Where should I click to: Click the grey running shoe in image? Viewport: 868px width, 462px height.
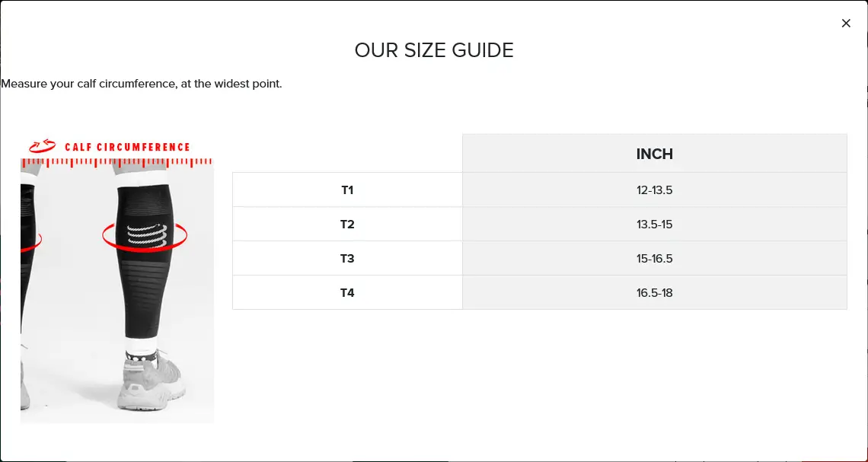coord(149,382)
